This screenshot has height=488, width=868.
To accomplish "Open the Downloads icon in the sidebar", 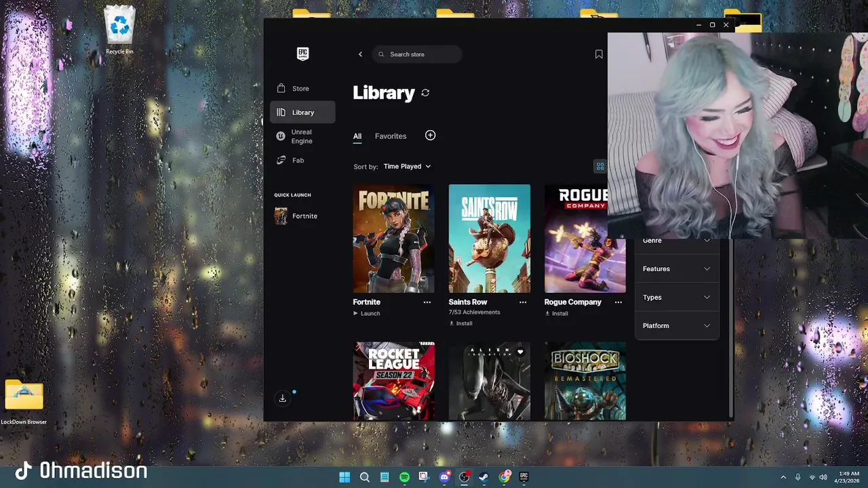I will click(x=283, y=398).
